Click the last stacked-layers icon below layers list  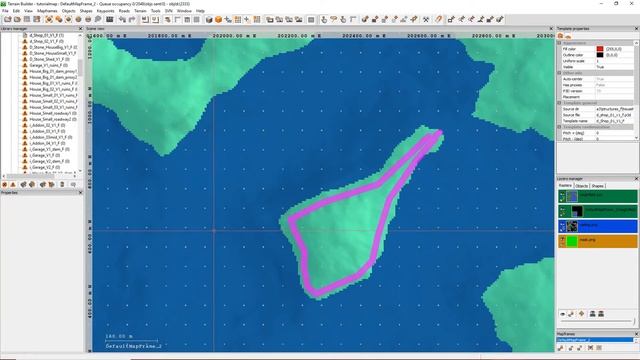point(601,314)
